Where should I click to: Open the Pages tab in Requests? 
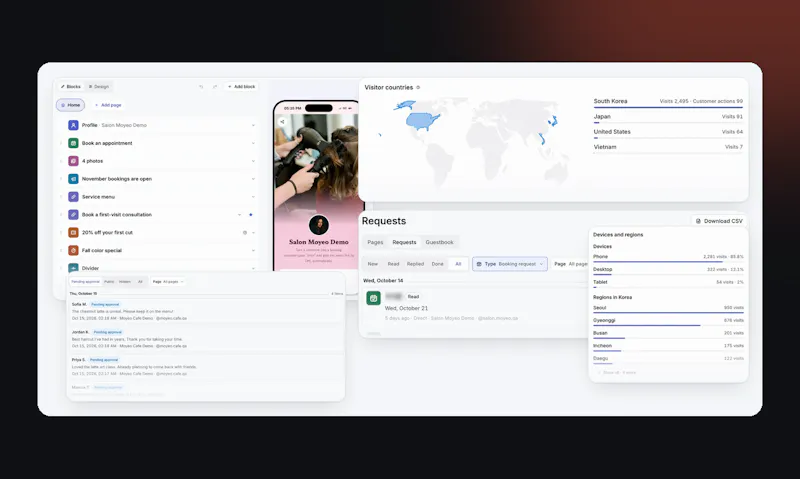(x=375, y=242)
